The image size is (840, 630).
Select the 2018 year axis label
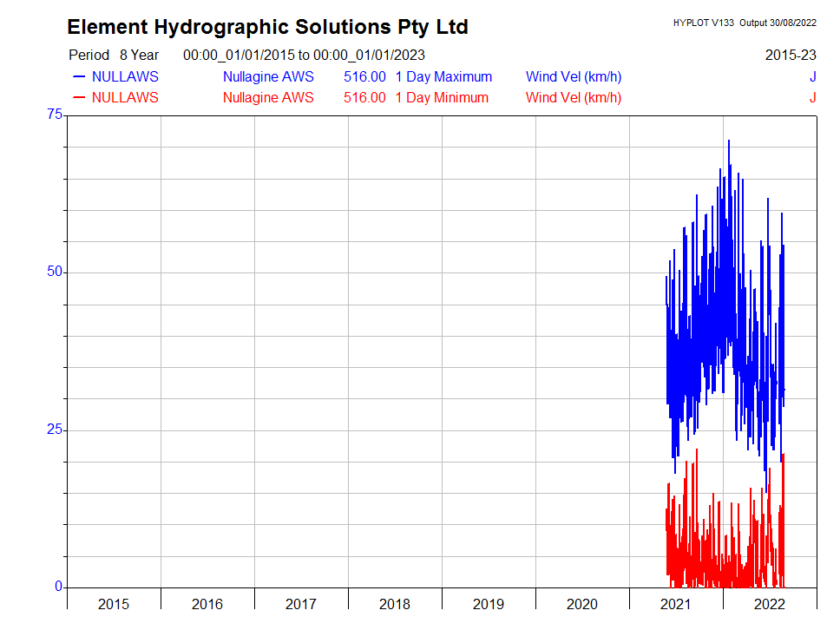tap(395, 604)
